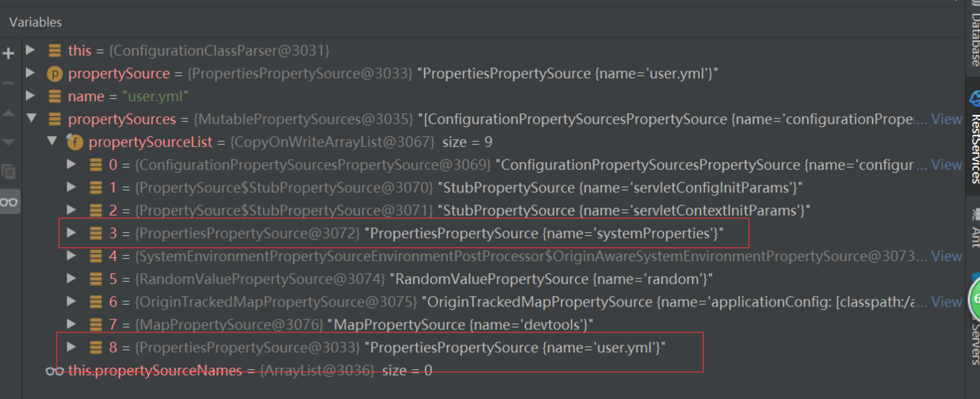Collapse the propertySources MutablePropertySources node

31,119
